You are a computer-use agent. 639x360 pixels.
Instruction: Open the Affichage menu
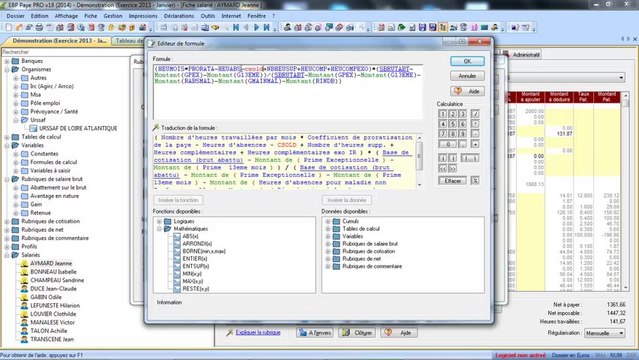(66, 16)
